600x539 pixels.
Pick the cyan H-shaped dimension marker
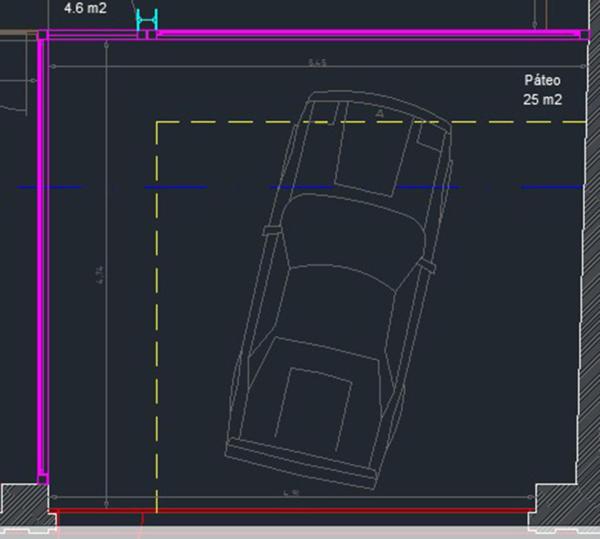point(147,20)
